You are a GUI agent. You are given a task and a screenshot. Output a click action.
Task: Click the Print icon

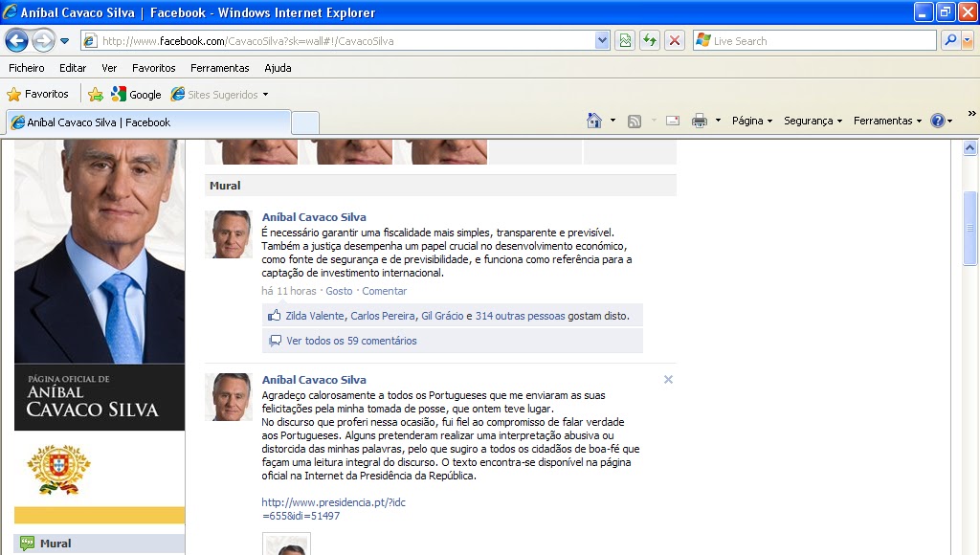(x=700, y=122)
